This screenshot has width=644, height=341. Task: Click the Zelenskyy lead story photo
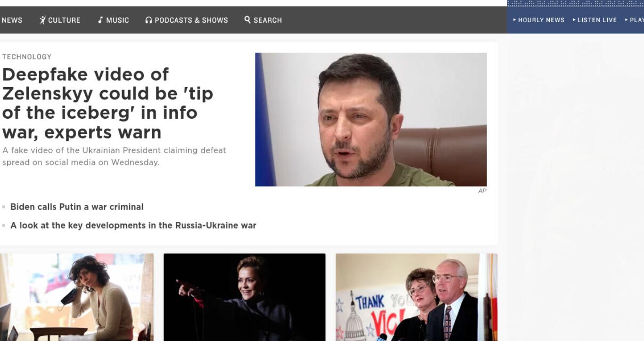pyautogui.click(x=371, y=119)
